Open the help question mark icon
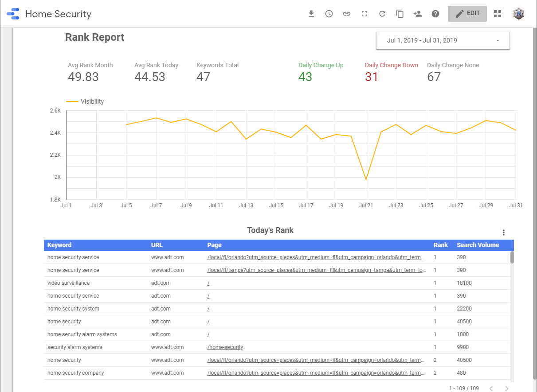 [x=435, y=14]
